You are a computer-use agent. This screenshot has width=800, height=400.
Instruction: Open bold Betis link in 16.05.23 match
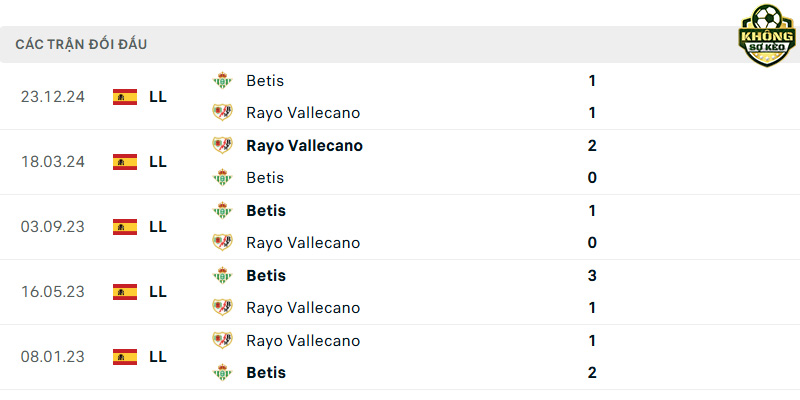[x=266, y=276]
